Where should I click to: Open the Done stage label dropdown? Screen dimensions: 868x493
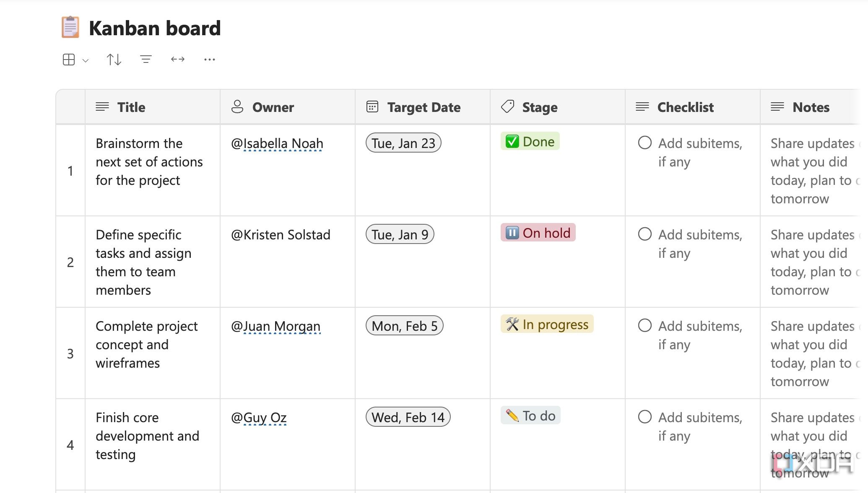[530, 142]
